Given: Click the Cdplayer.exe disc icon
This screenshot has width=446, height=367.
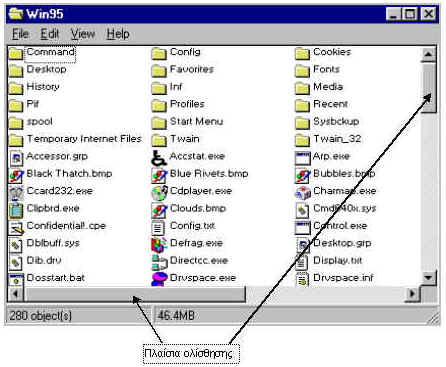Looking at the screenshot, I should pyautogui.click(x=159, y=192).
